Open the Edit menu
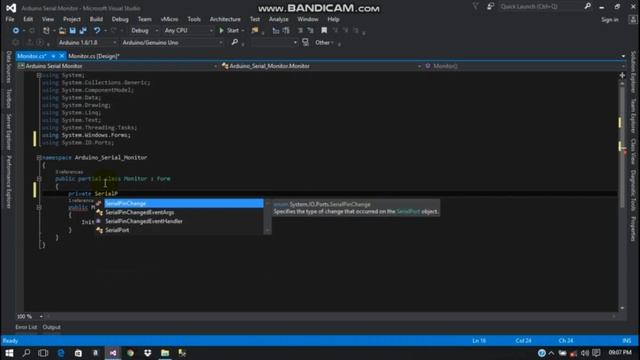Viewport: 640px width, 360px height. coord(28,19)
